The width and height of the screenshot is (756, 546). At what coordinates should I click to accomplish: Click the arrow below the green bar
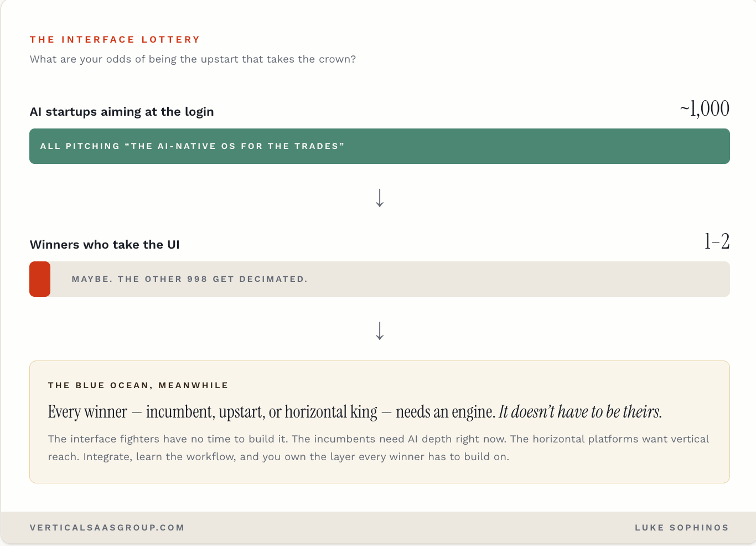click(380, 198)
